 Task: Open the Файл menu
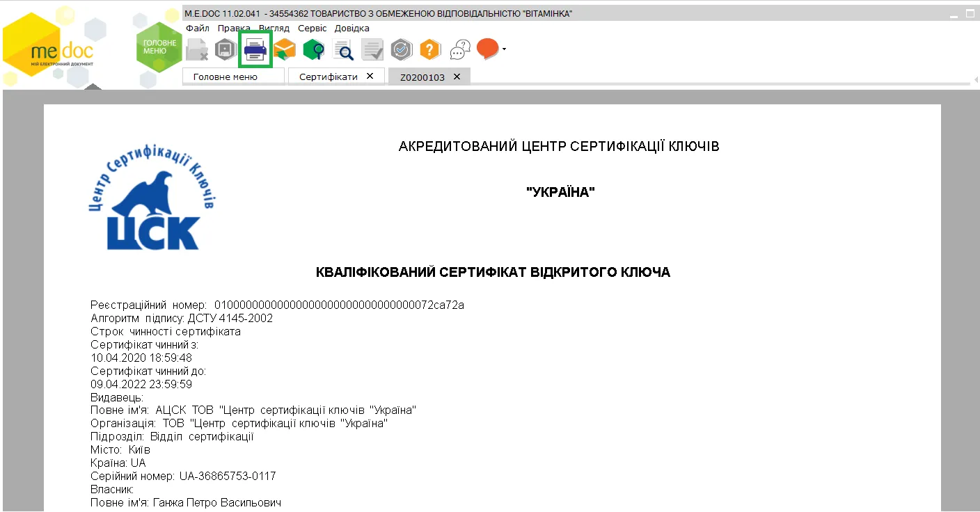[198, 28]
